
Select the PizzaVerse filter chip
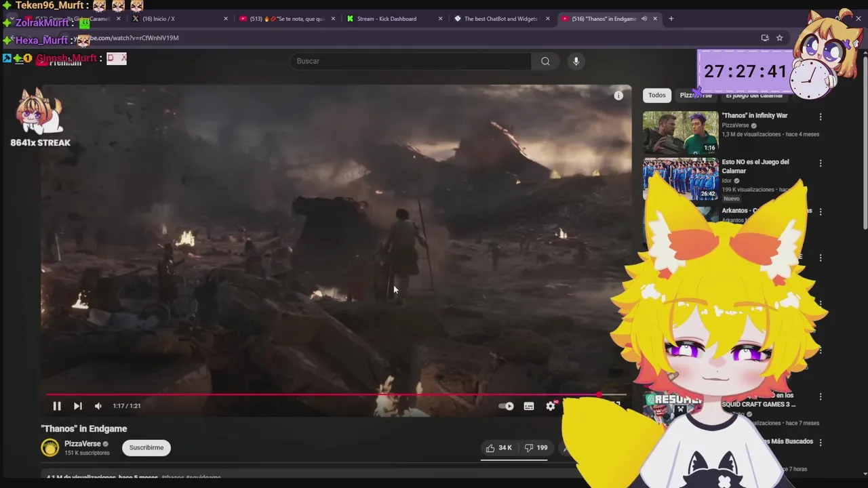pos(696,96)
